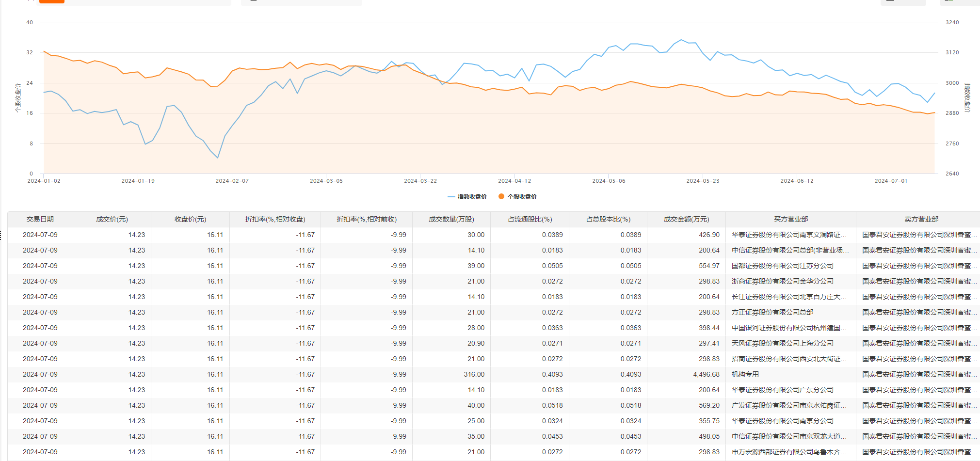Click the 2024-02-07 x-axis date marker
This screenshot has width=980, height=461.
pyautogui.click(x=232, y=181)
